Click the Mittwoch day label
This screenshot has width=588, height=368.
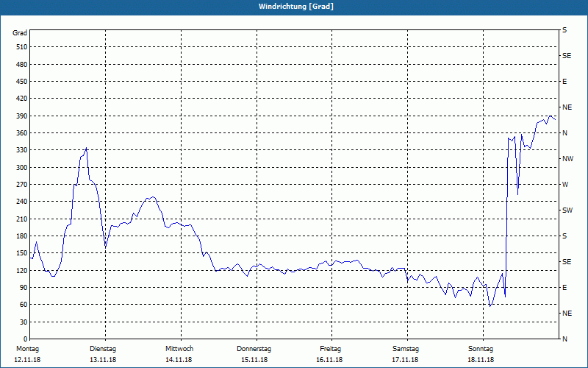[x=179, y=349]
